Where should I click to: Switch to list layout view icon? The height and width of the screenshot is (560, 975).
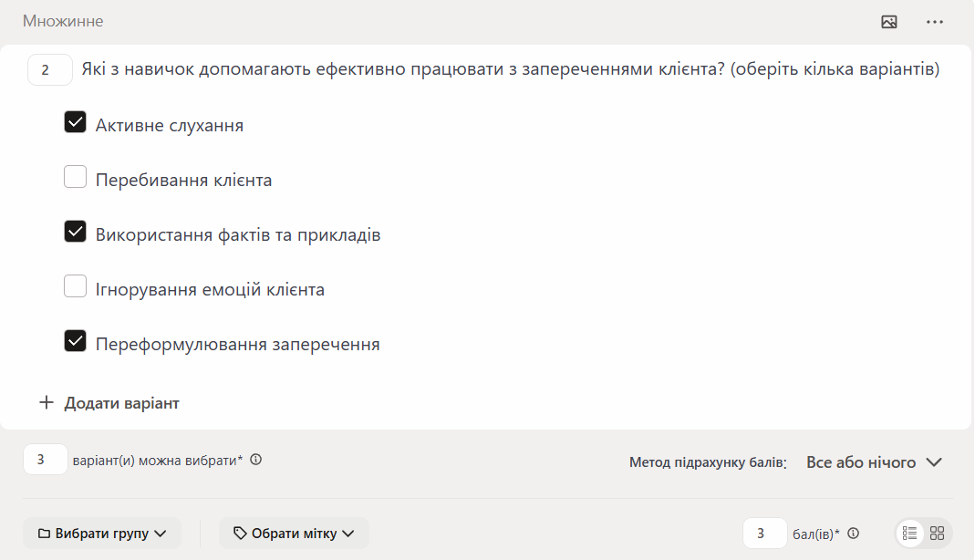tap(909, 534)
